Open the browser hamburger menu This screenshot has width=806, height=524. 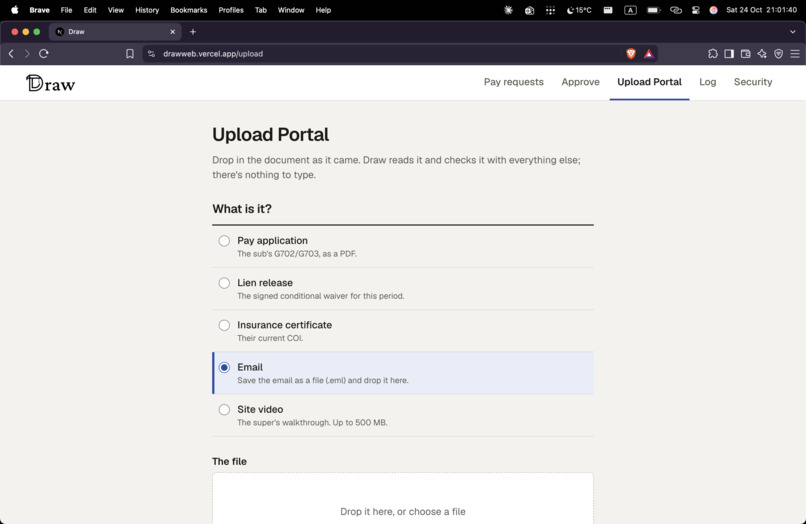point(795,53)
